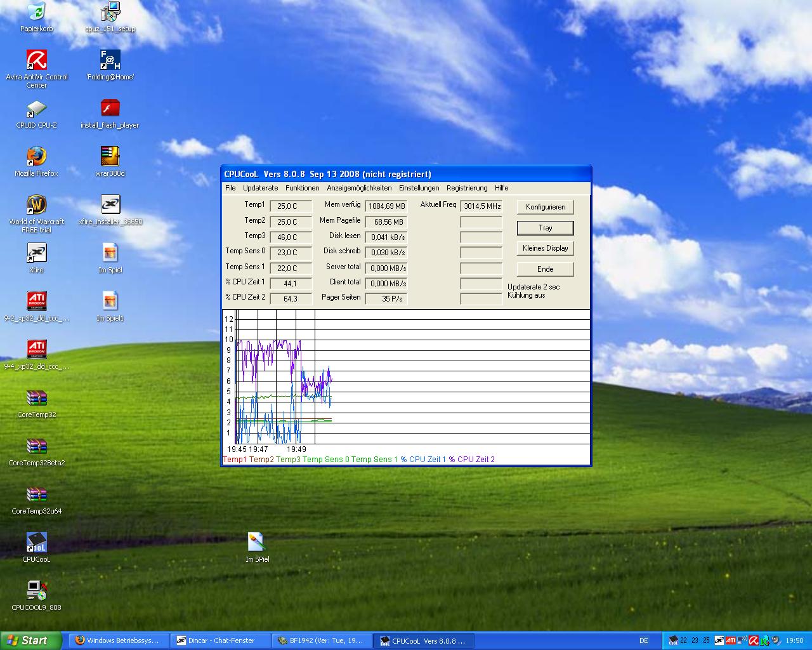Select the Mozilla Firefox desktop icon
The image size is (812, 650).
tap(36, 162)
